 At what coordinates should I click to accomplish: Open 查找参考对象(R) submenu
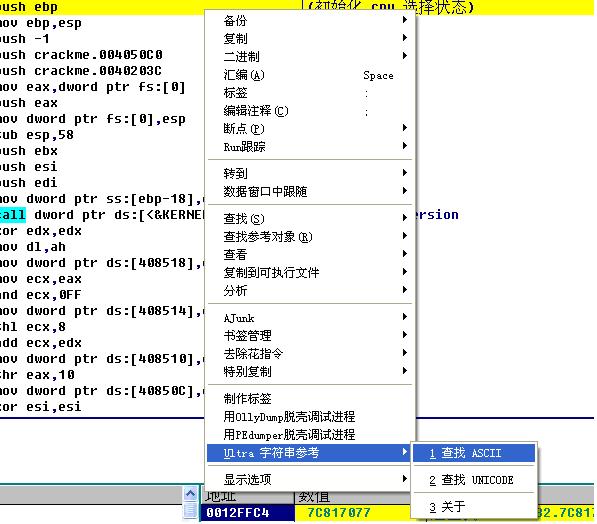pyautogui.click(x=310, y=236)
